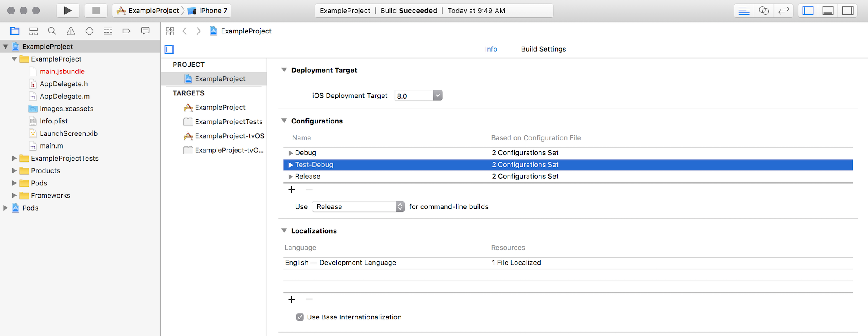Collapse the Localizations section
The width and height of the screenshot is (868, 336).
pos(284,231)
